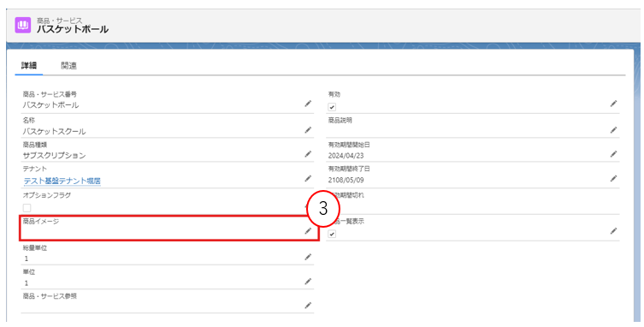Edit the 商品種類 field pencil icon
Viewport: 644px width, 327px height.
tap(308, 154)
